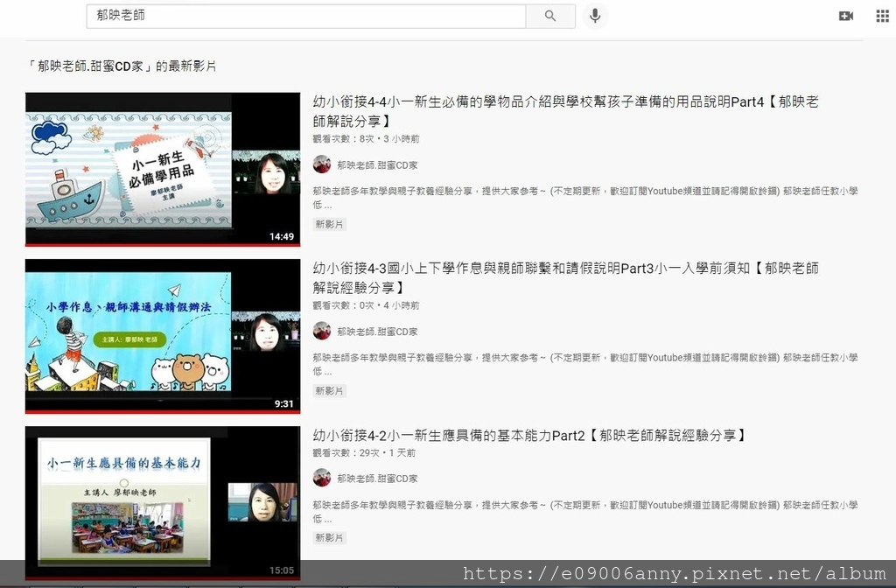Screen dimensions: 896x588
Task: Focus the search box containing 郁映老師
Action: [x=305, y=16]
